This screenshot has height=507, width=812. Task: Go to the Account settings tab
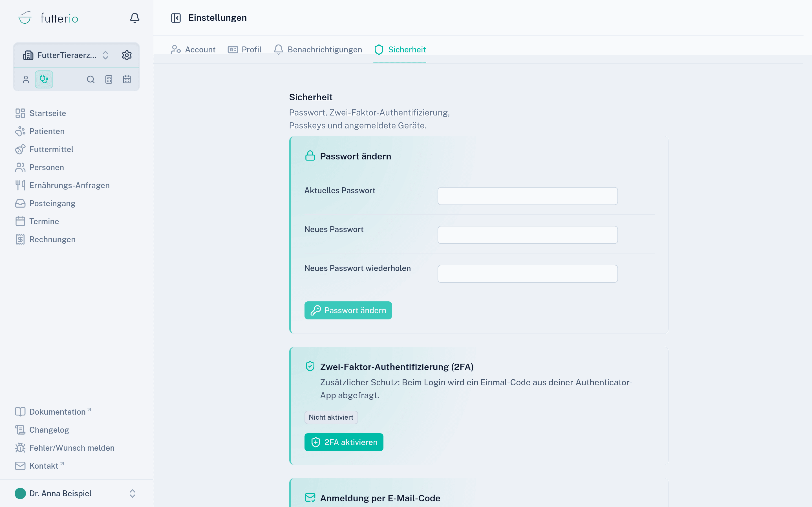tap(193, 50)
